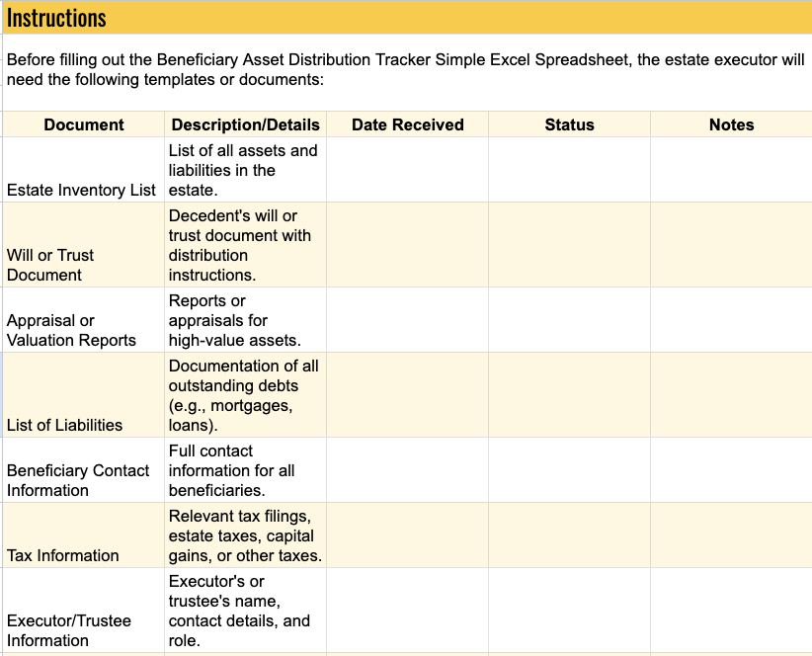Select the Date Received column header

pos(408,124)
